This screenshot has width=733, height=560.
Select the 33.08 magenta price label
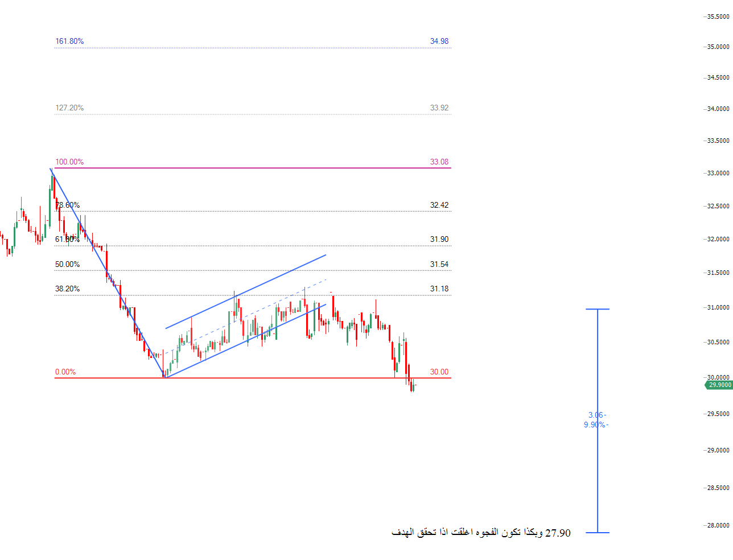(439, 162)
